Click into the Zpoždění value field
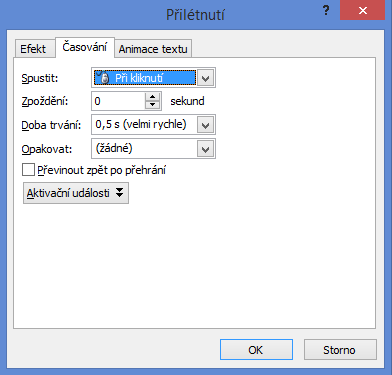 click(x=118, y=101)
